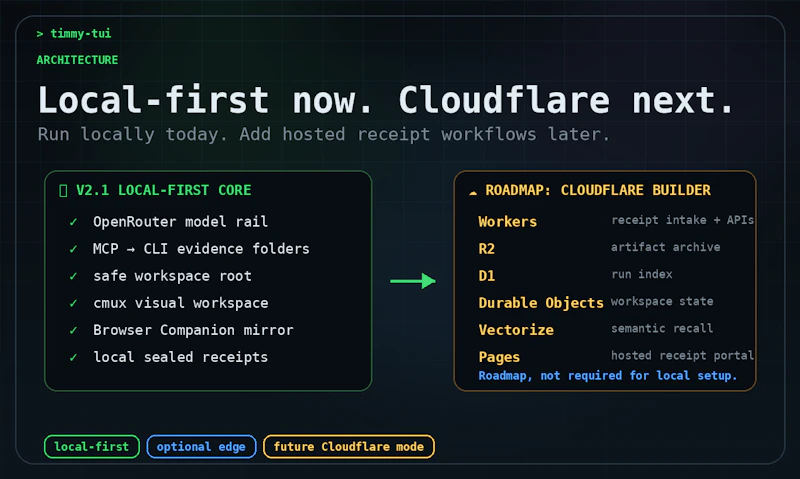Click the checkmark beside local sealed receipts
The height and width of the screenshot is (479, 800).
pyautogui.click(x=73, y=357)
